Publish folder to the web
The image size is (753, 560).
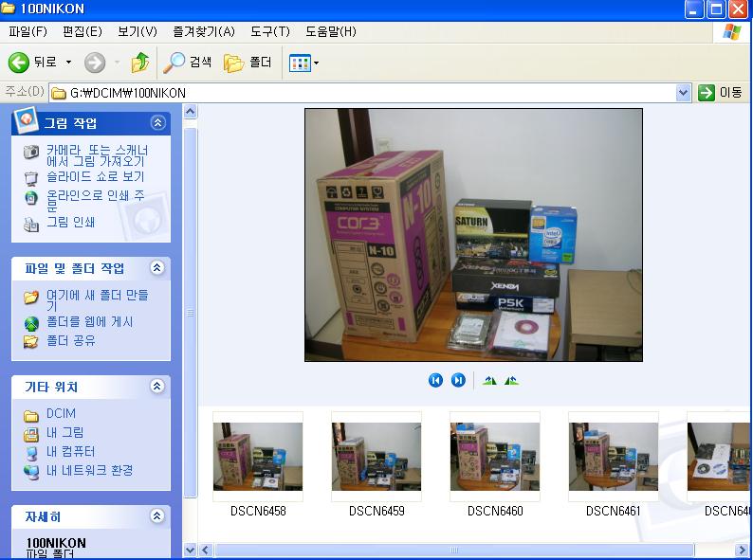[x=90, y=321]
